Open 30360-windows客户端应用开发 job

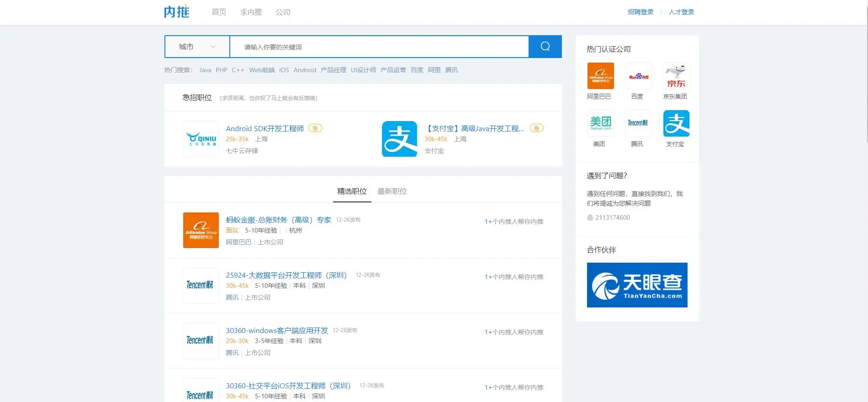[277, 331]
